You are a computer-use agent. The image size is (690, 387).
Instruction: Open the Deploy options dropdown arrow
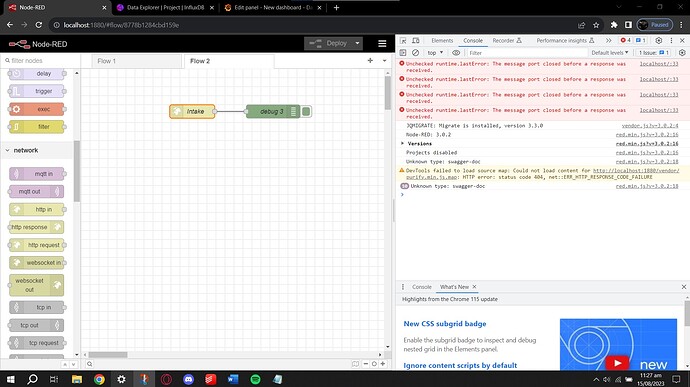pos(357,43)
